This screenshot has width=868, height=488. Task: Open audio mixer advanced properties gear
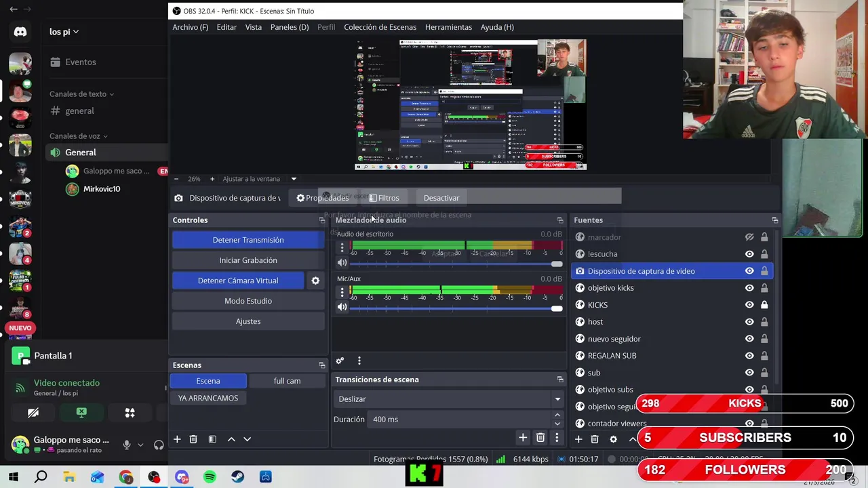pyautogui.click(x=340, y=361)
